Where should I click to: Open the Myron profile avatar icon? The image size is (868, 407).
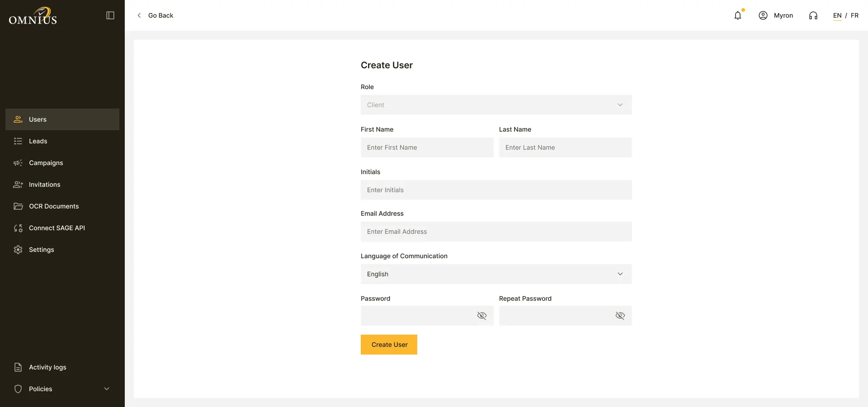[763, 15]
